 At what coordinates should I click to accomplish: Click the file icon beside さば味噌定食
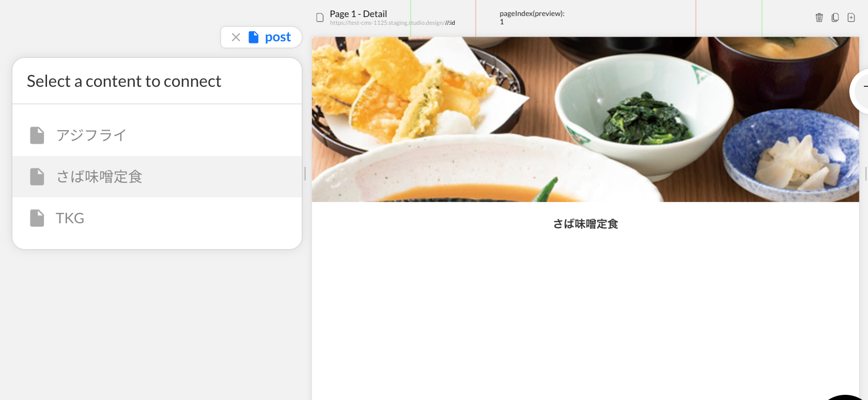pyautogui.click(x=37, y=177)
